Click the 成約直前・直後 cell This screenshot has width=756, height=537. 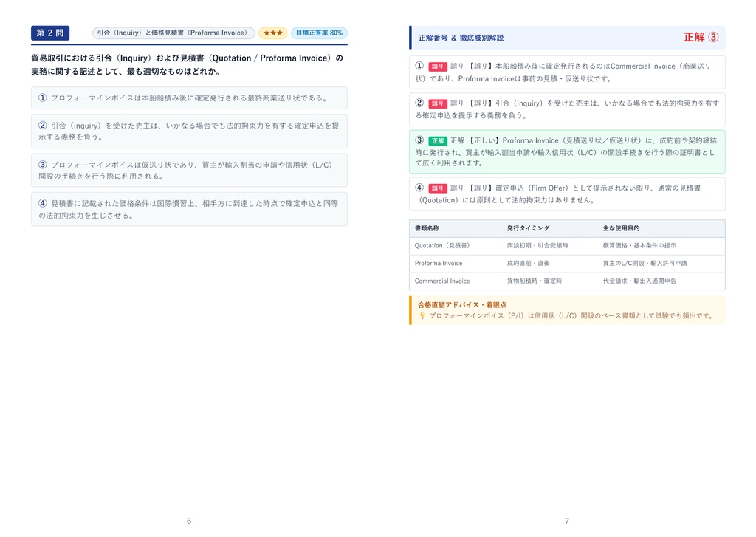(x=528, y=264)
